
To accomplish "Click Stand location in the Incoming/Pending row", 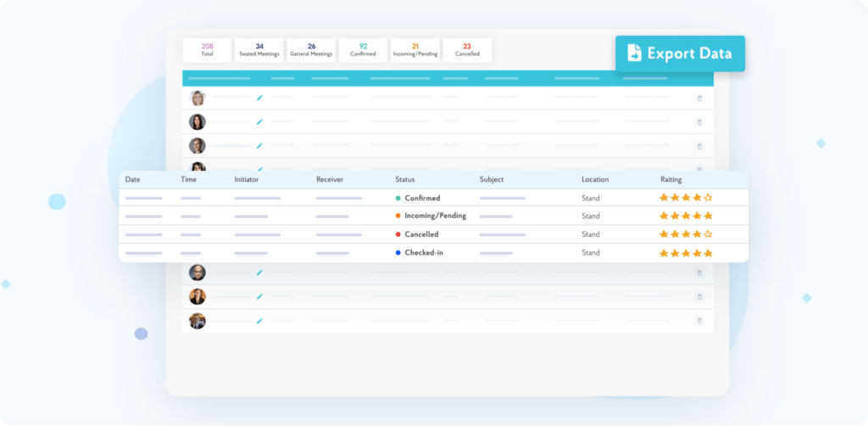I will (x=591, y=216).
